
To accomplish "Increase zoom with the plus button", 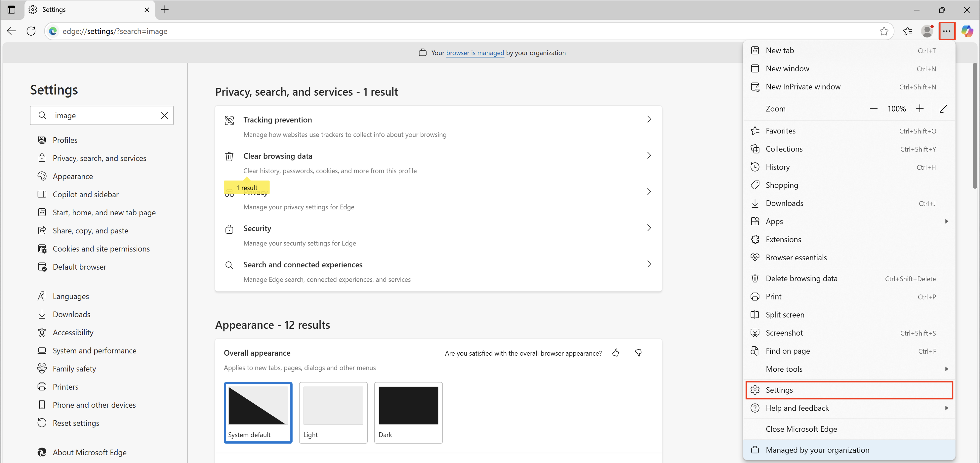I will click(919, 109).
